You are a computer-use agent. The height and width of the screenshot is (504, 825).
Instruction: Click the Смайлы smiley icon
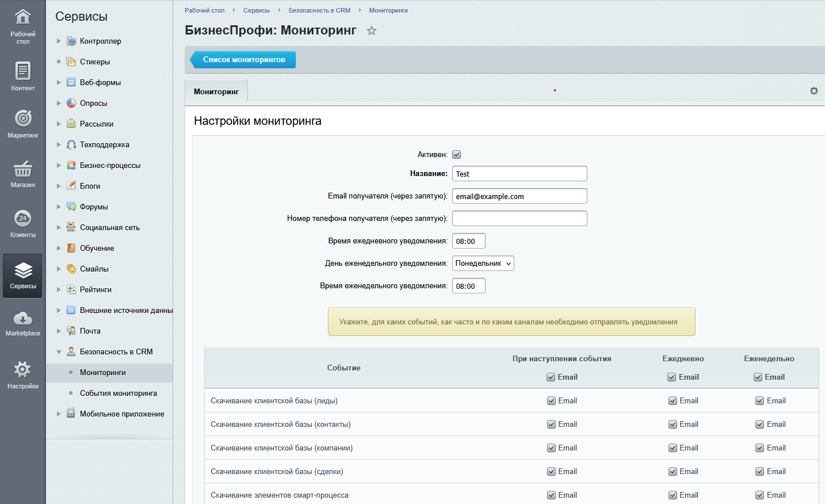tap(71, 269)
